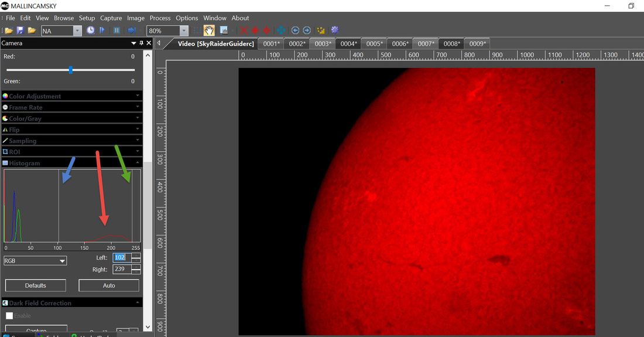Expand the Frame Rate section

point(72,107)
